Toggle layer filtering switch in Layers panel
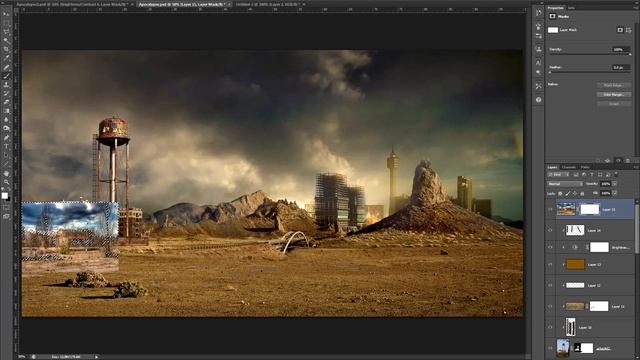The image size is (640, 360). (x=616, y=174)
